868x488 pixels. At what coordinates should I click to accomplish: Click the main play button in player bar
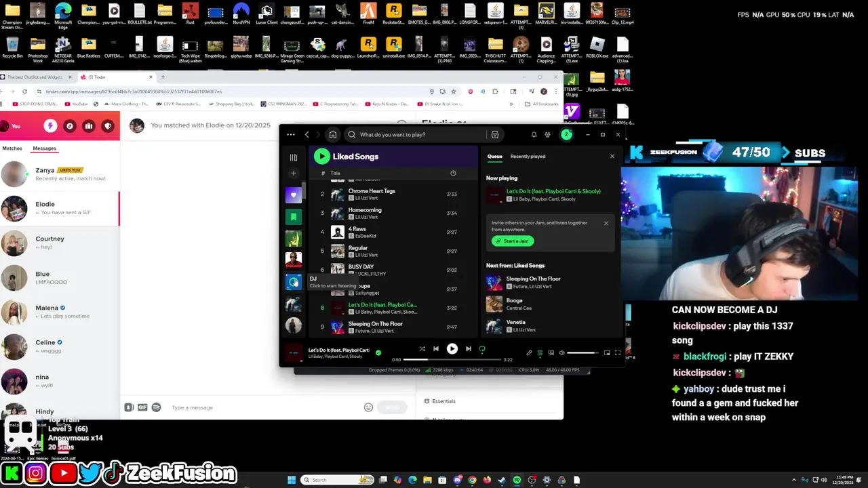click(x=452, y=349)
